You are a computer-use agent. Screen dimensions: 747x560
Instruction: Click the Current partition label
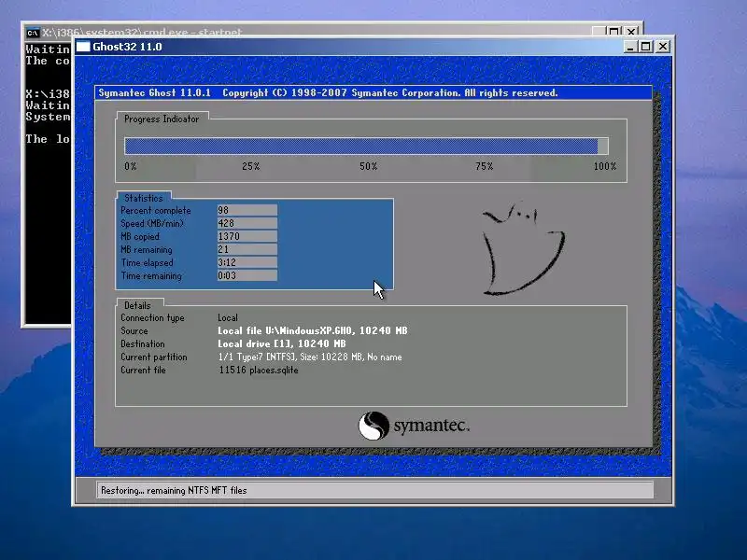(x=154, y=357)
